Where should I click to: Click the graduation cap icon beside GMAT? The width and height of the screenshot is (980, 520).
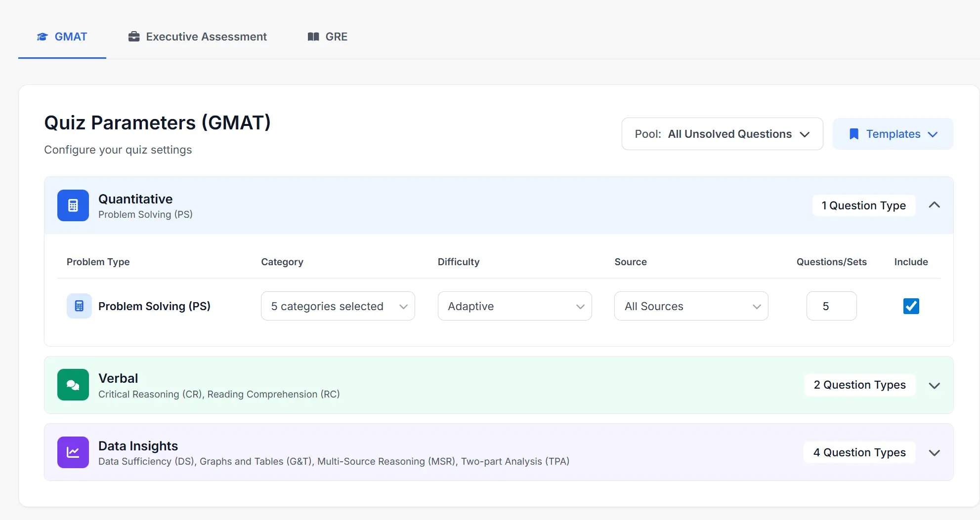43,37
